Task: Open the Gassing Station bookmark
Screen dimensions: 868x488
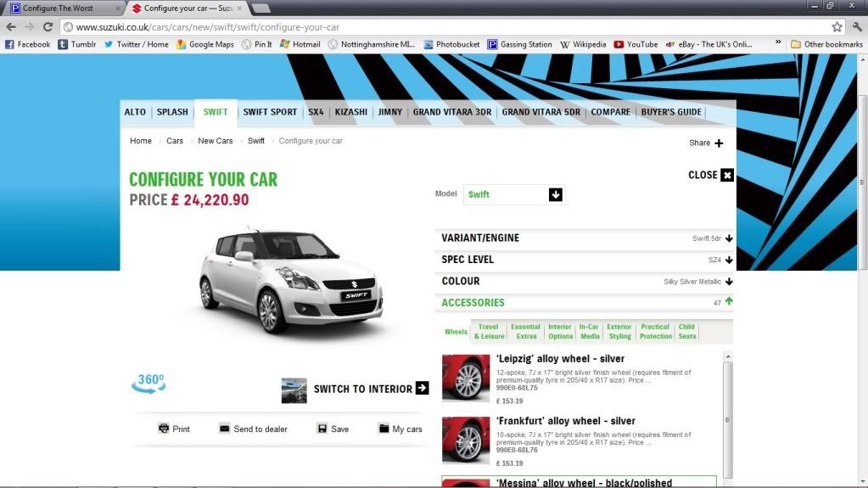Action: click(x=519, y=44)
